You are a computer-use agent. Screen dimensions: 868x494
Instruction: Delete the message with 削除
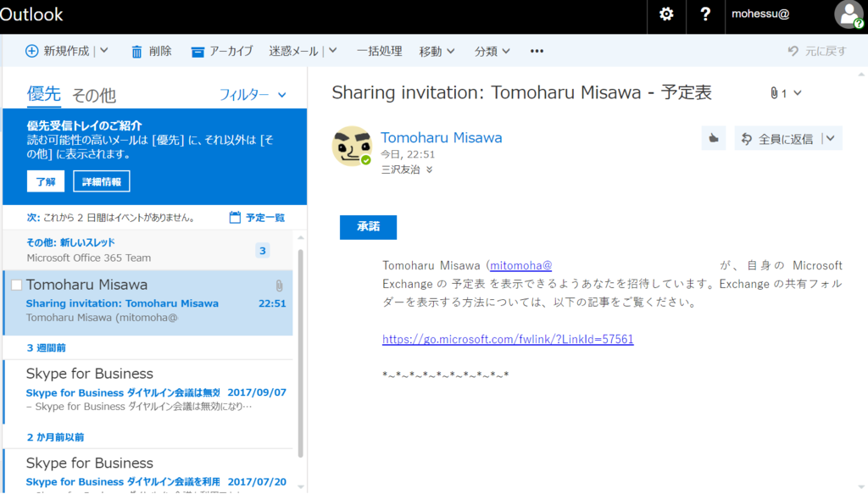coord(151,52)
